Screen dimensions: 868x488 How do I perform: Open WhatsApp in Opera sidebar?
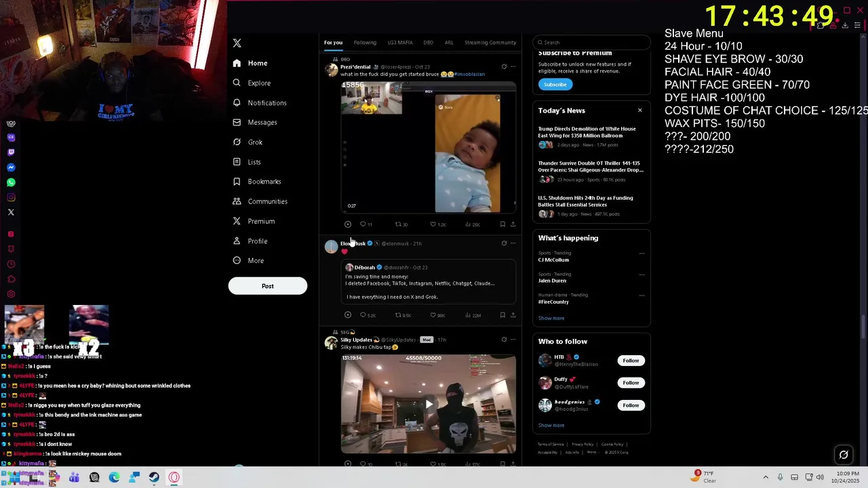[x=11, y=182]
